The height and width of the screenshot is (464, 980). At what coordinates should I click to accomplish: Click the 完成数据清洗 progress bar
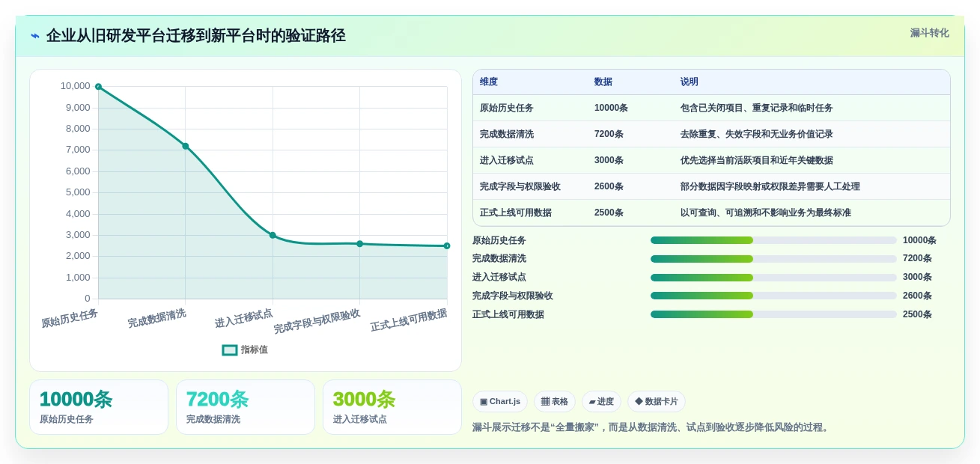tap(773, 258)
